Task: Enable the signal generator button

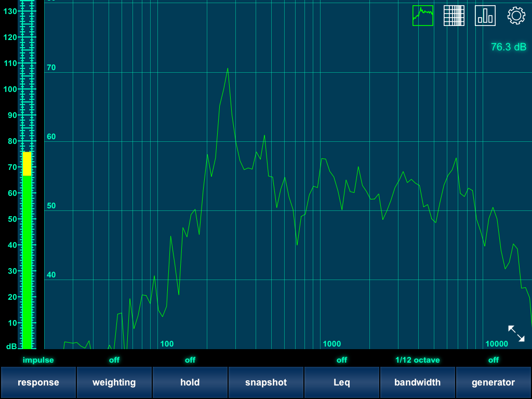Action: (493, 382)
